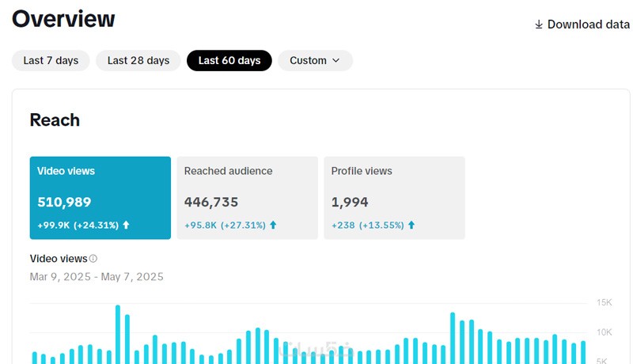Click the up arrow in Video views card
Viewport: 633px width, 364px height.
coord(126,225)
